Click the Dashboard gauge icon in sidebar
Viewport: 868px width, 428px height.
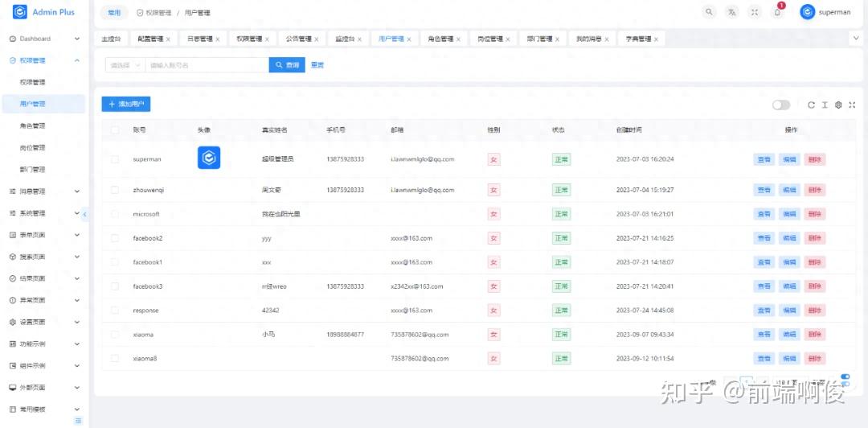13,39
